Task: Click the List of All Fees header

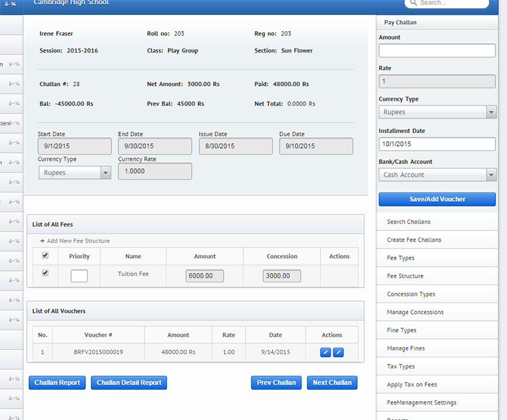Action: pos(195,224)
